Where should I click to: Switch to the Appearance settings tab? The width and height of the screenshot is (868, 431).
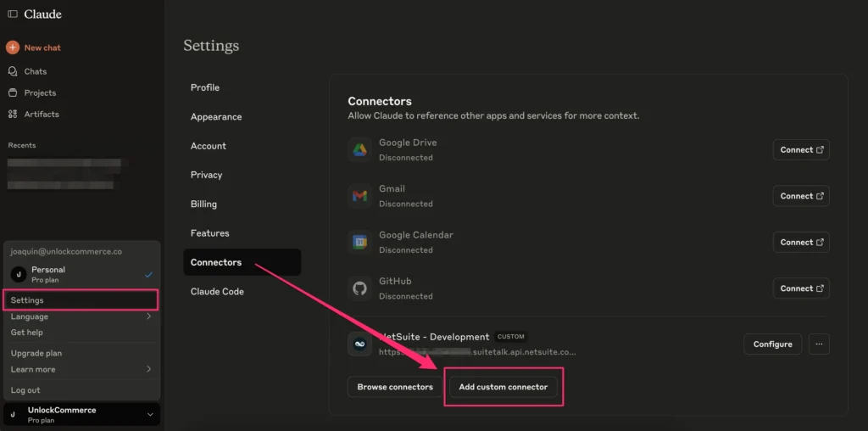(242, 117)
